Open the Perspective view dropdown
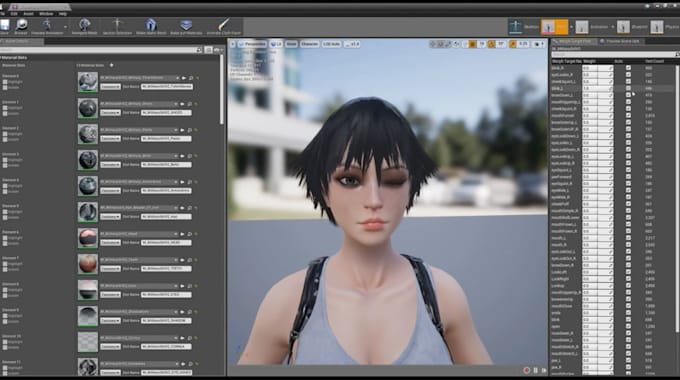Viewport: 680px width, 380px height. pyautogui.click(x=252, y=44)
